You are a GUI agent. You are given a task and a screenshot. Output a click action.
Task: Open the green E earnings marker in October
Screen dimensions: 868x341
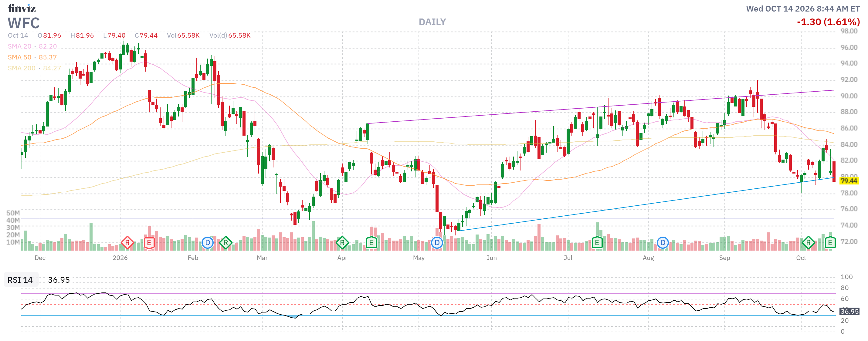(x=830, y=243)
